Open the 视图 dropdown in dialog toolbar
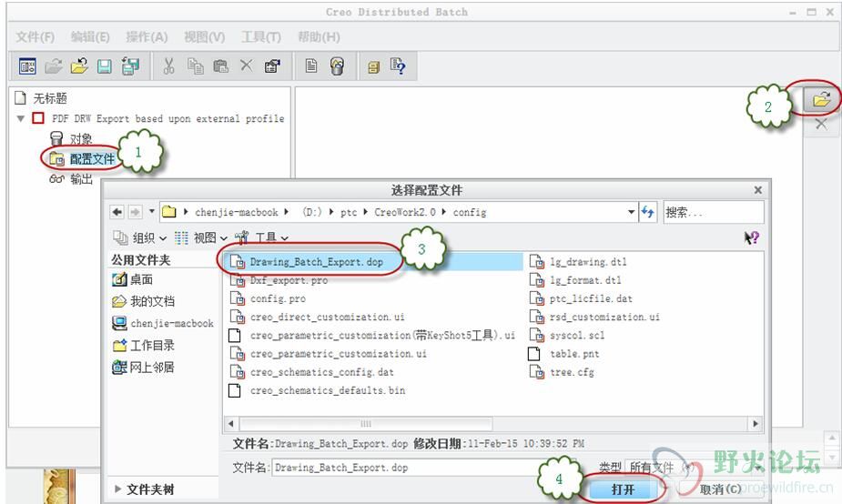842x504 pixels. point(201,237)
